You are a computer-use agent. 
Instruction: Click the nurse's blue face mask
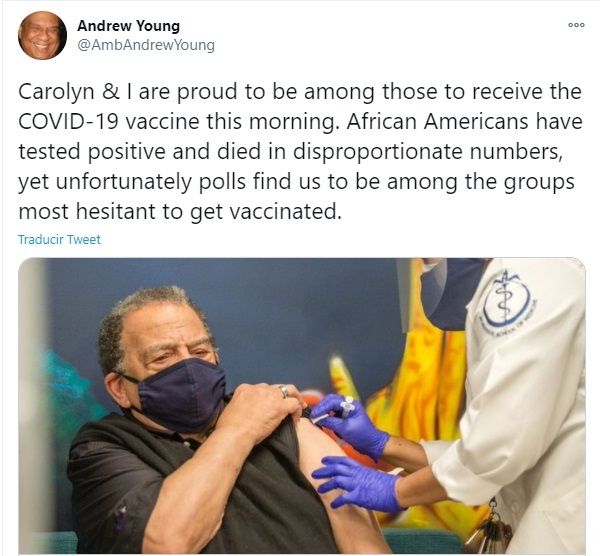tap(452, 293)
